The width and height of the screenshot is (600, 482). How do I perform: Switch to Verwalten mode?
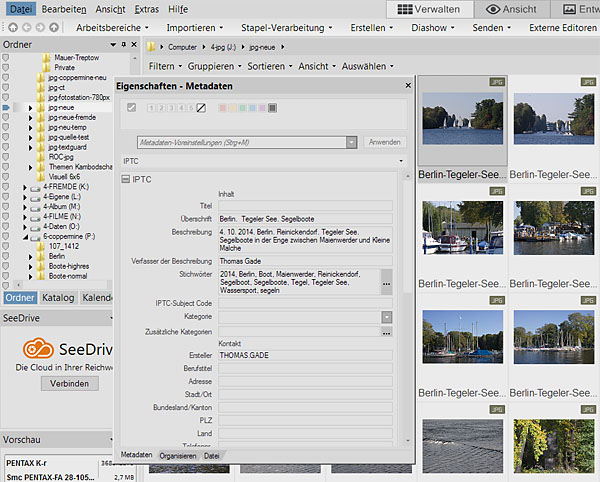[427, 9]
